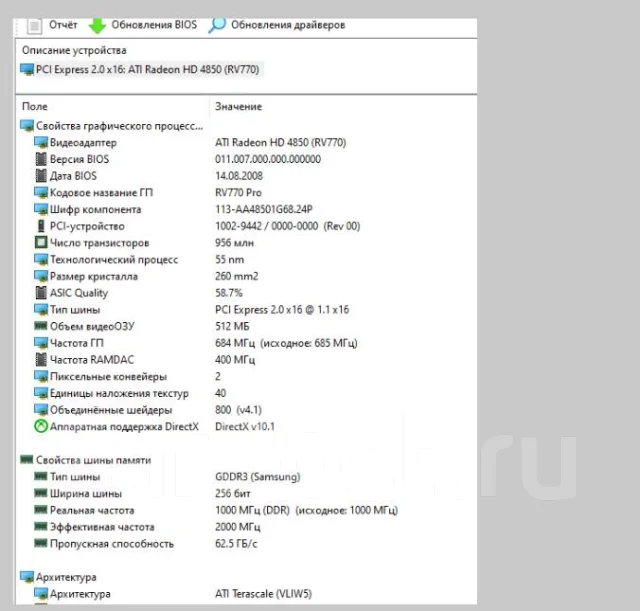
Task: Select value 260 mm2
Action: point(237,276)
